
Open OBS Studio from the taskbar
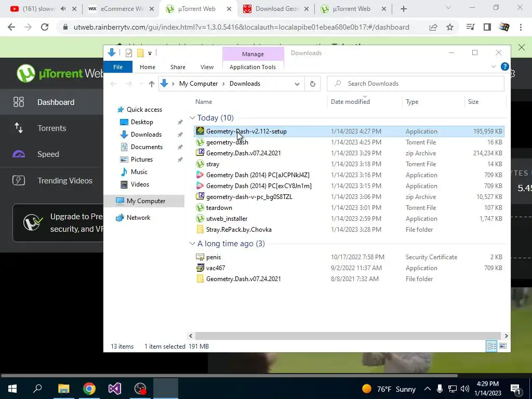click(140, 389)
